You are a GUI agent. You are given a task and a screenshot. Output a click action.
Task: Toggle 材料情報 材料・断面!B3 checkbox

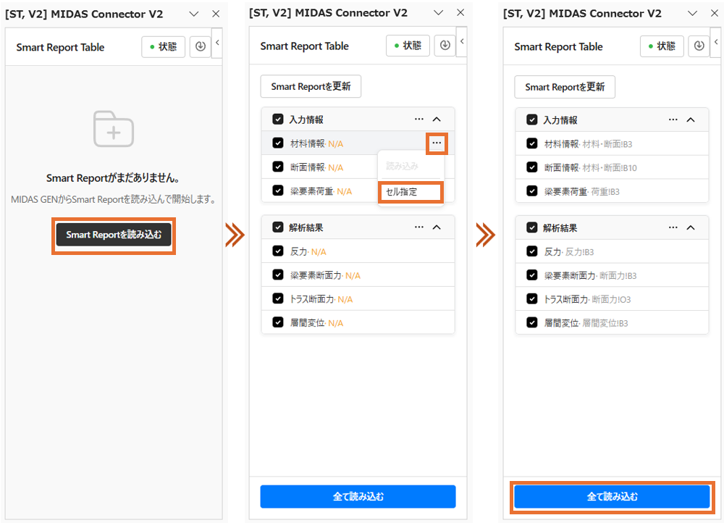[532, 144]
